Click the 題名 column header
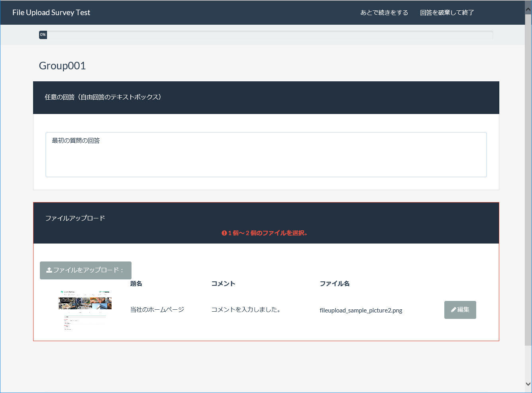532x393 pixels. click(x=136, y=284)
